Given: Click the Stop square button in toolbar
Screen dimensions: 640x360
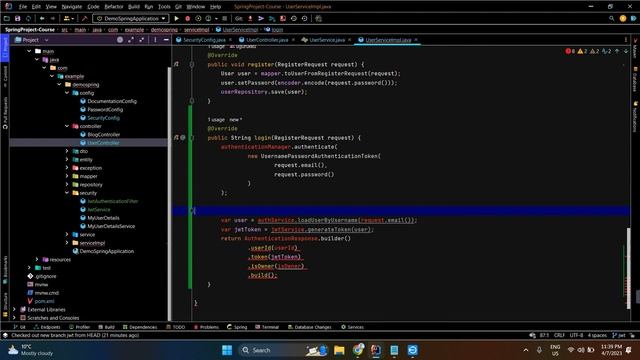Looking at the screenshot, I should point(224,18).
